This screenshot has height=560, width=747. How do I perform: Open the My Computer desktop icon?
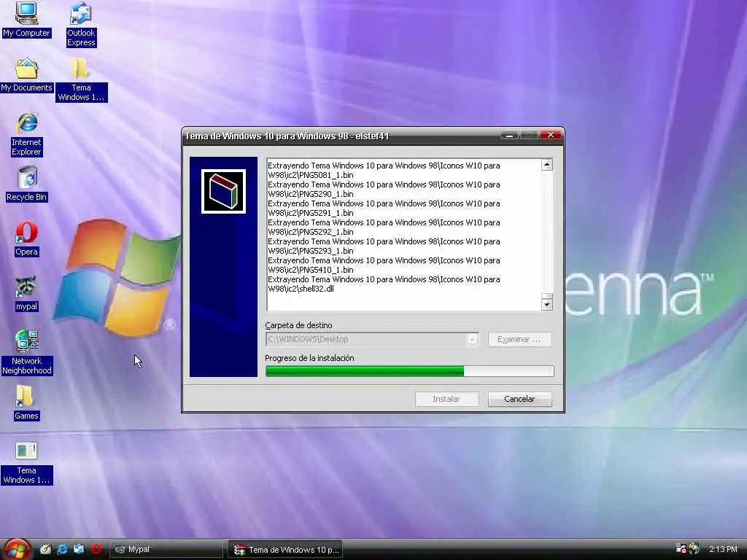pos(26,19)
